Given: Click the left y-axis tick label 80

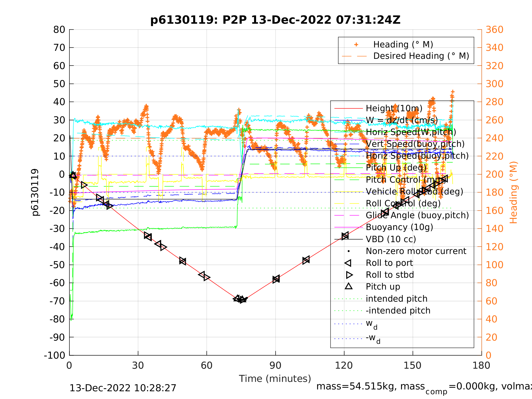Looking at the screenshot, I should tap(59, 30).
